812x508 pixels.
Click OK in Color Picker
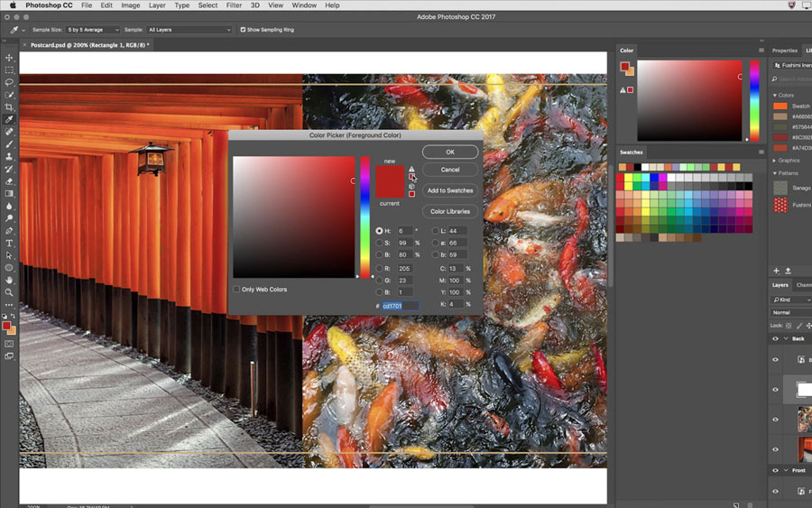click(x=450, y=152)
